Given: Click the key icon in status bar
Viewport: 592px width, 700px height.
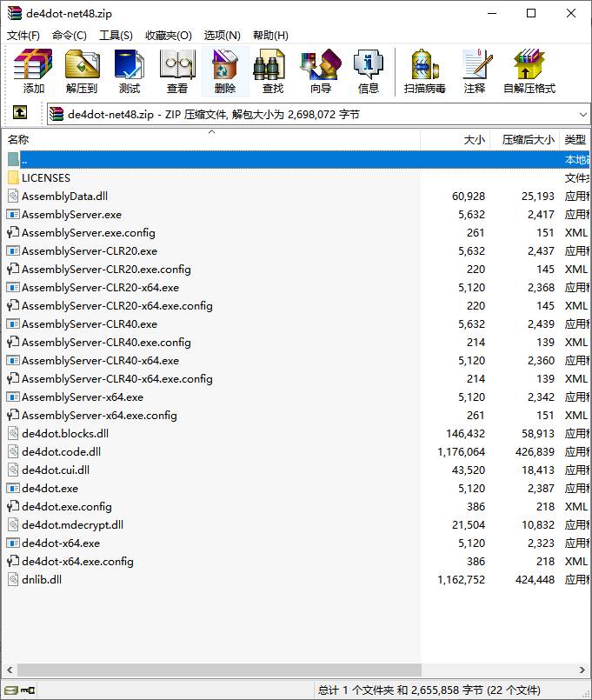Looking at the screenshot, I should (x=28, y=690).
